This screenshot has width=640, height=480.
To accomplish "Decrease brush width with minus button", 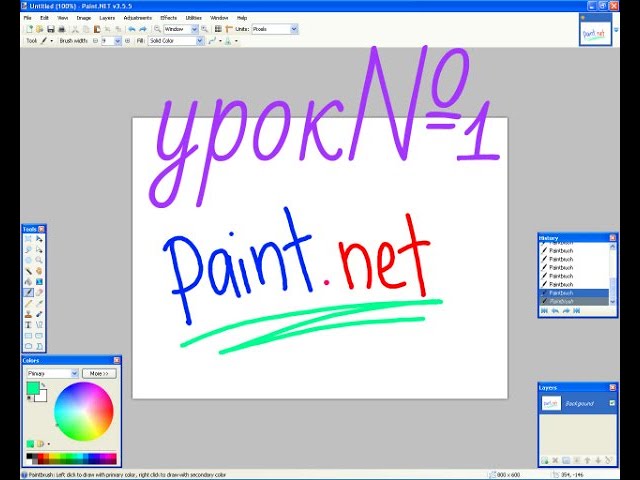I will click(95, 41).
